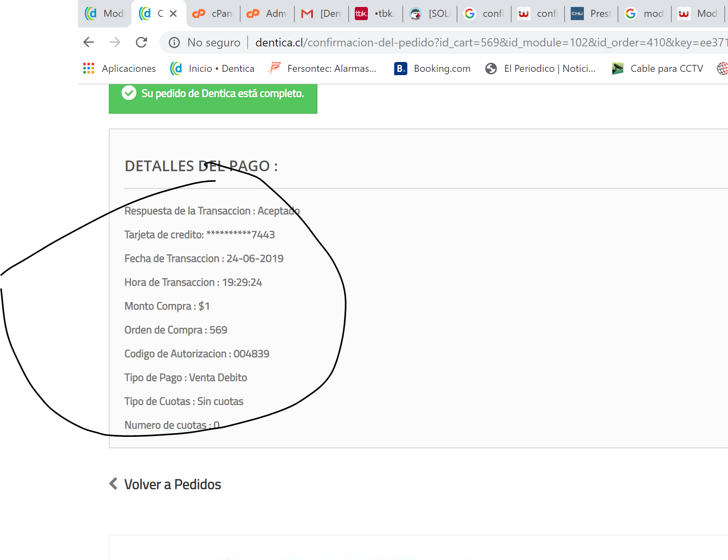Open the Aplicaciones apps grid icon

tap(89, 68)
